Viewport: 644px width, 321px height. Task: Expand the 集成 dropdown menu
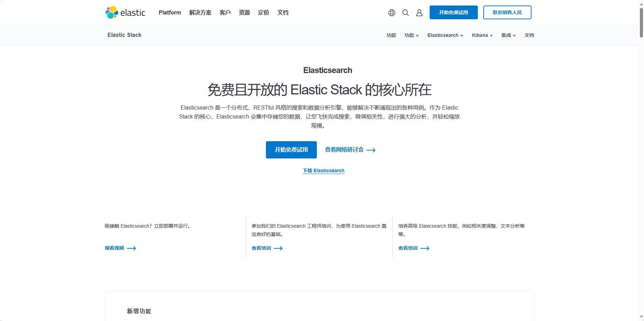508,35
